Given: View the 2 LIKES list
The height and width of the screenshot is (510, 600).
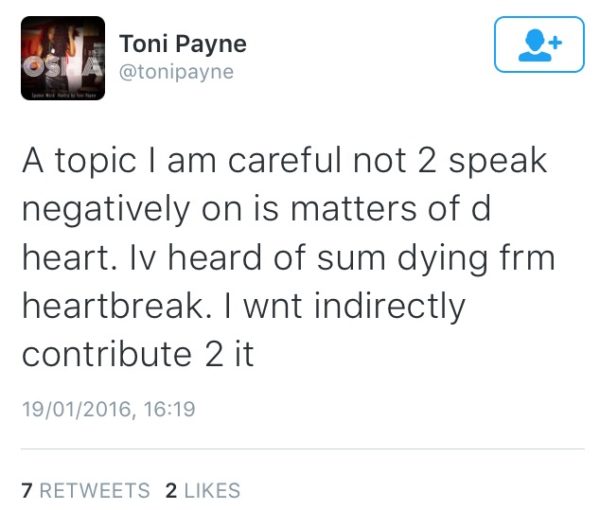Looking at the screenshot, I should [203, 490].
